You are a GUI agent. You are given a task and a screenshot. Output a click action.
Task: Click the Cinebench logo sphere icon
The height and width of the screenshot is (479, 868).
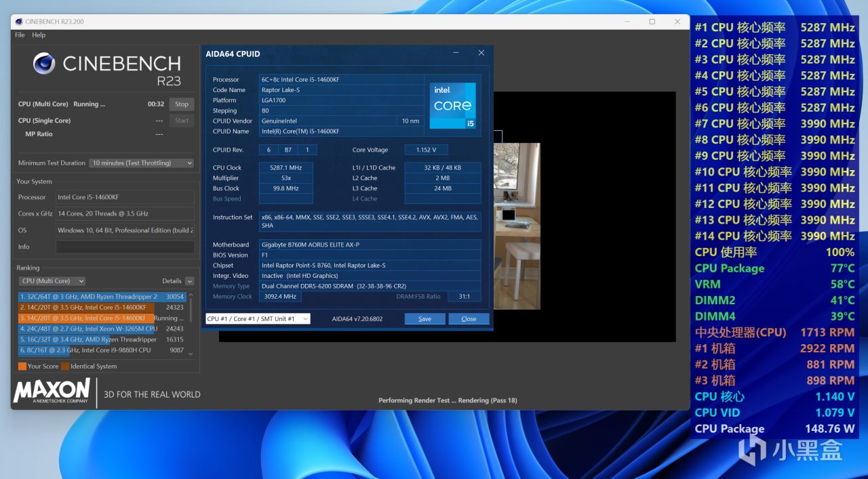(x=44, y=64)
